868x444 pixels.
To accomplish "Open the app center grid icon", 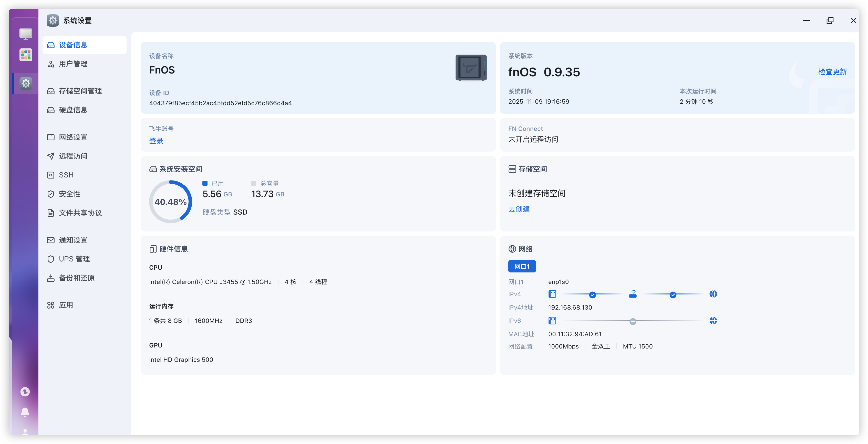I will pos(26,55).
